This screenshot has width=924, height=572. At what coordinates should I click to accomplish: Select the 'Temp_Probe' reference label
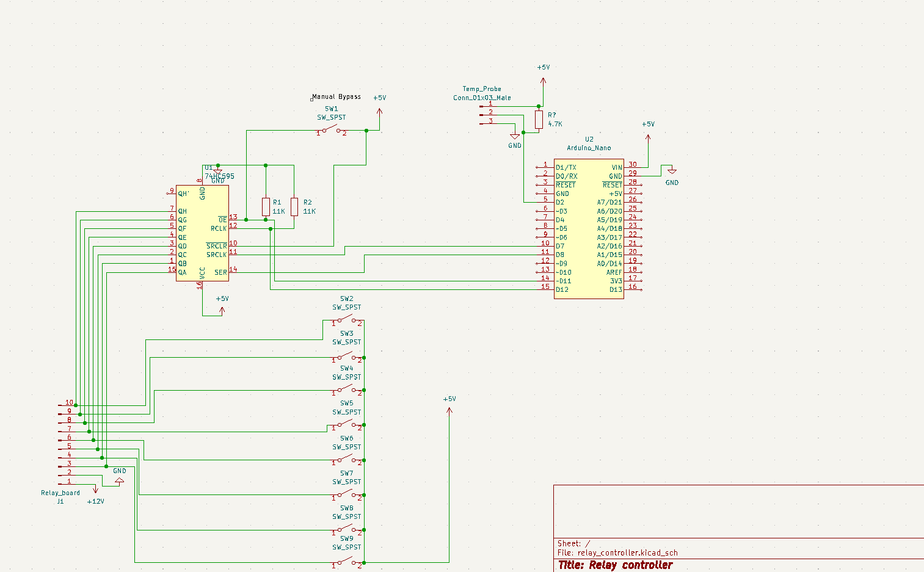[482, 89]
